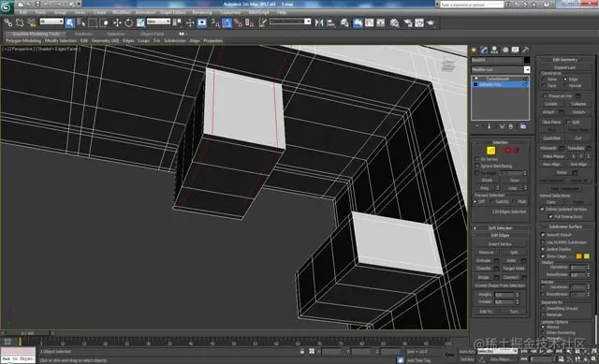Open the reference coordinate system dropdown
This screenshot has height=364, width=599.
(158, 22)
